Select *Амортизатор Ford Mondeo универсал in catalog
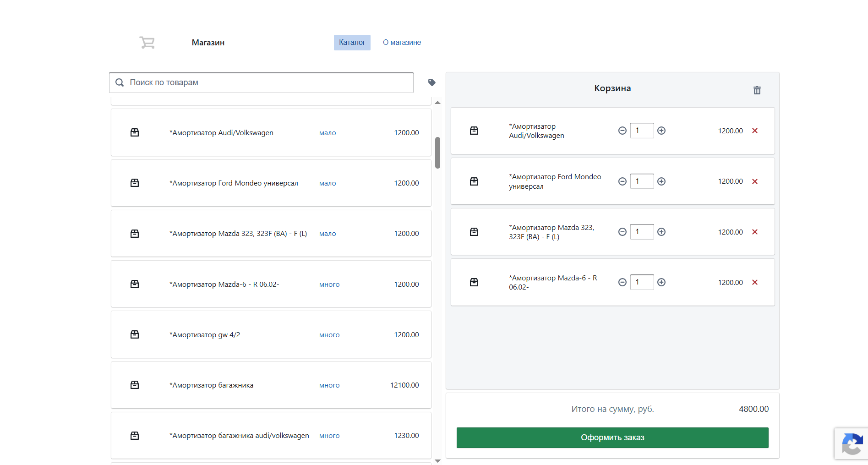868x465 pixels. 271,183
